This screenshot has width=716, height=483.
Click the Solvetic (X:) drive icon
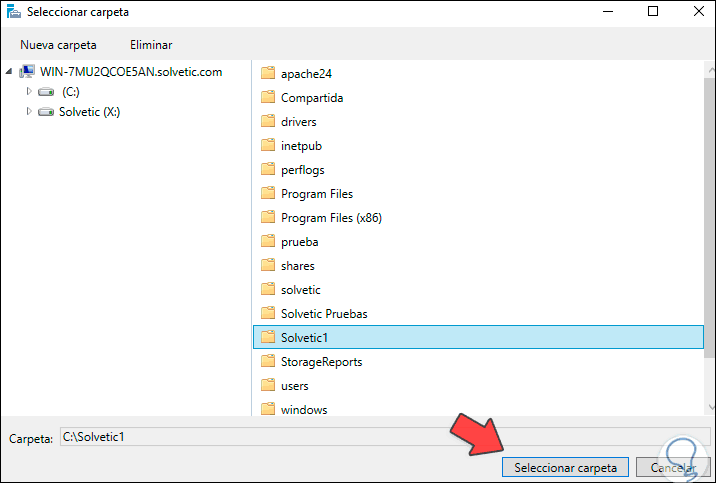click(x=46, y=112)
